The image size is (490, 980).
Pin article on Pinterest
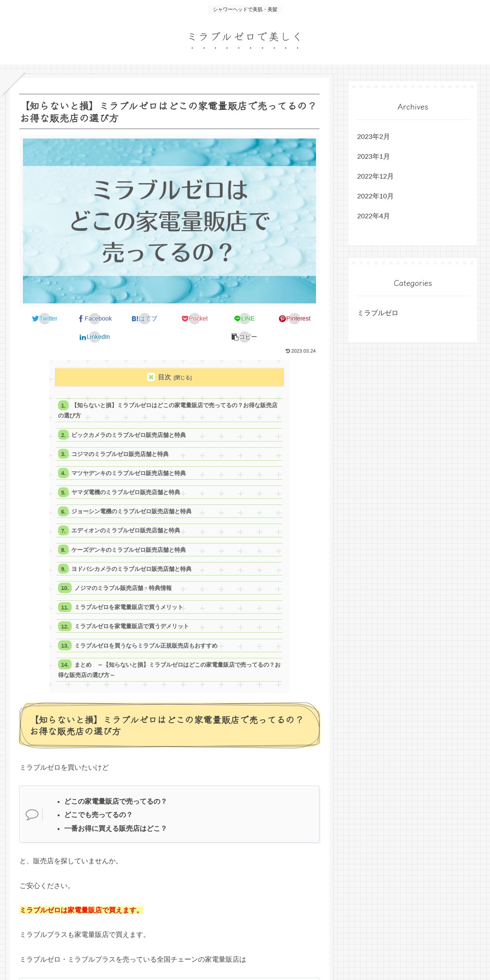(x=295, y=319)
